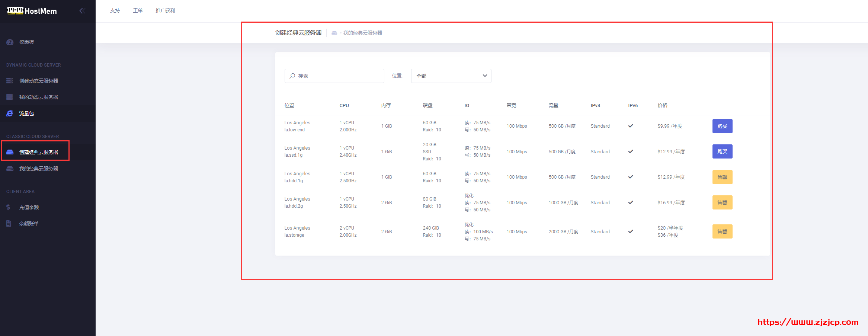
Task: Click the IO column header
Action: (467, 105)
